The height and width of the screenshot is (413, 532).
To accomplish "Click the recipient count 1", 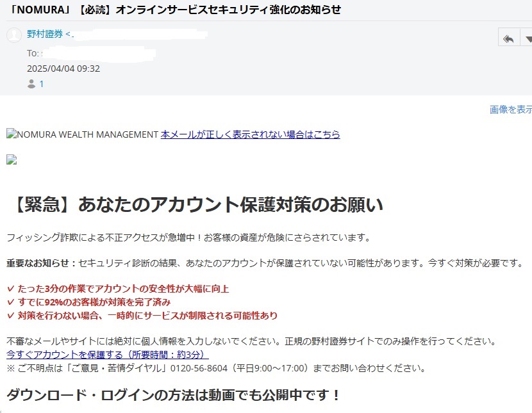I will [x=42, y=84].
